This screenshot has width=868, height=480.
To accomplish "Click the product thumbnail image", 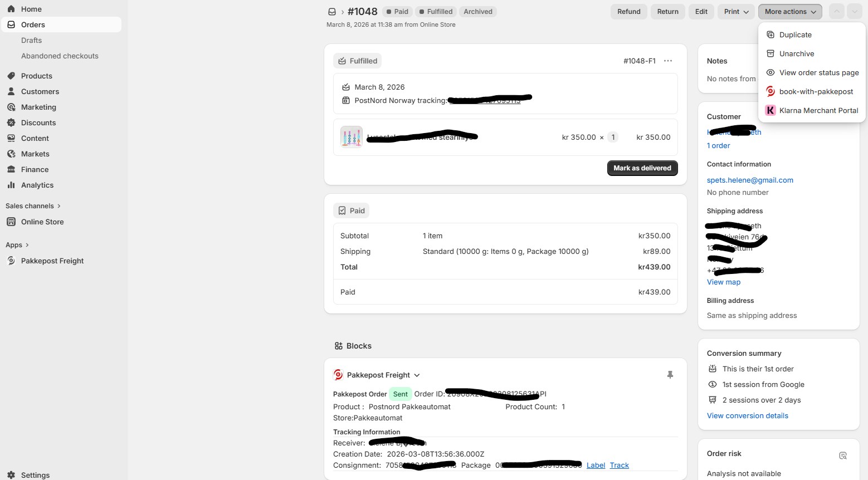I will (352, 137).
